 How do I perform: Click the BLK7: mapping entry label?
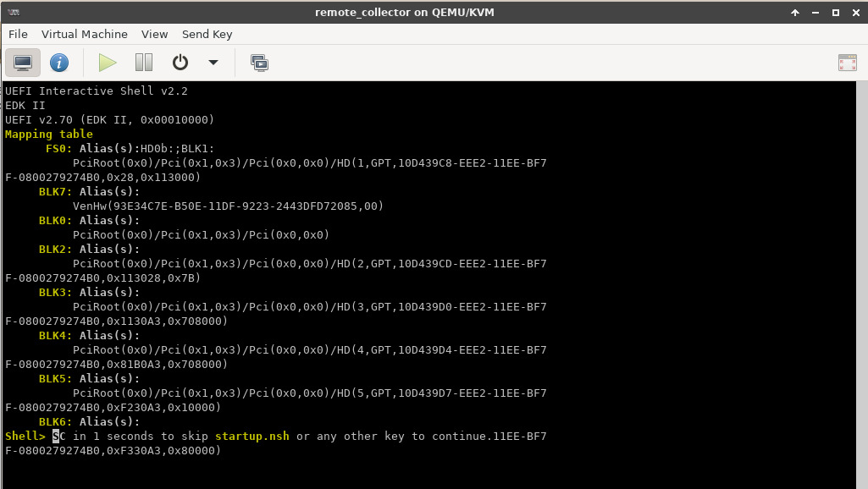(x=55, y=191)
